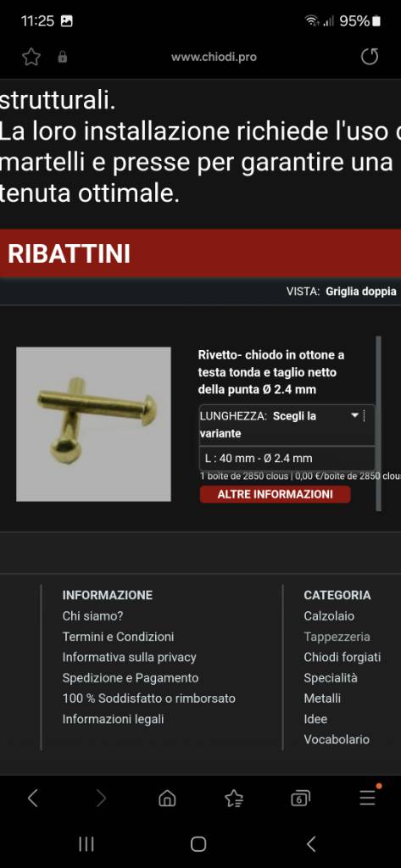This screenshot has width=401, height=868.
Task: Expand the LUNGHEZZA variant dropdown
Action: pyautogui.click(x=287, y=425)
